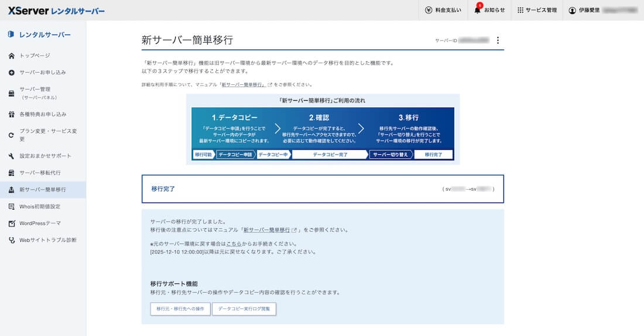This screenshot has width=644, height=336.
Task: Click the three-dot menu beside サーバーID
Action: pyautogui.click(x=498, y=40)
